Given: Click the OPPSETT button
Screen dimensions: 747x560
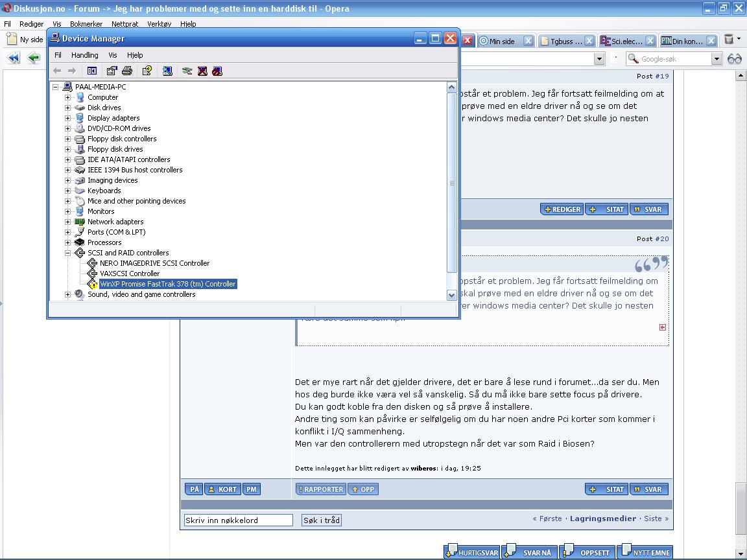Looking at the screenshot, I should (587, 552).
